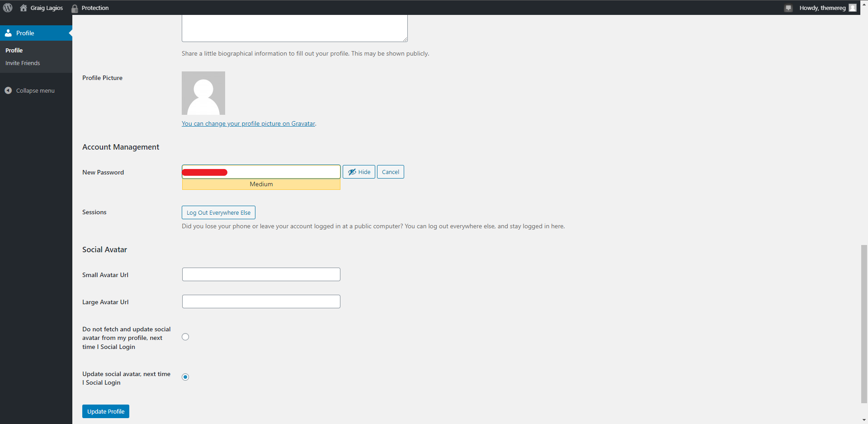Click the default profile picture avatar
Screen dimensions: 868x424
click(x=203, y=93)
